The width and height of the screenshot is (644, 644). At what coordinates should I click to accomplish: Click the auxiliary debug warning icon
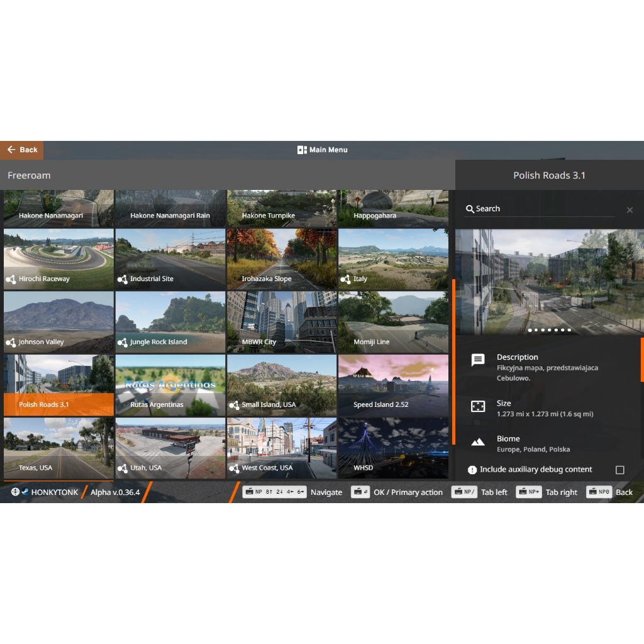click(x=472, y=469)
